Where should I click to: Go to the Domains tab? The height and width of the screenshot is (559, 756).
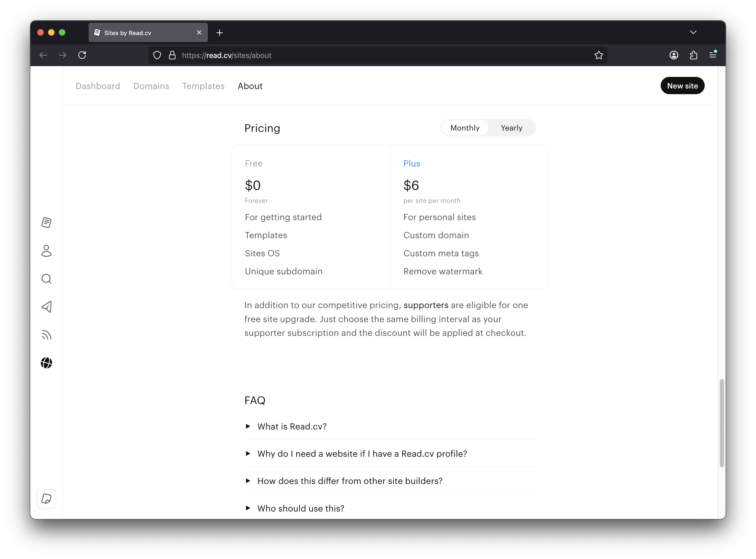pos(151,86)
